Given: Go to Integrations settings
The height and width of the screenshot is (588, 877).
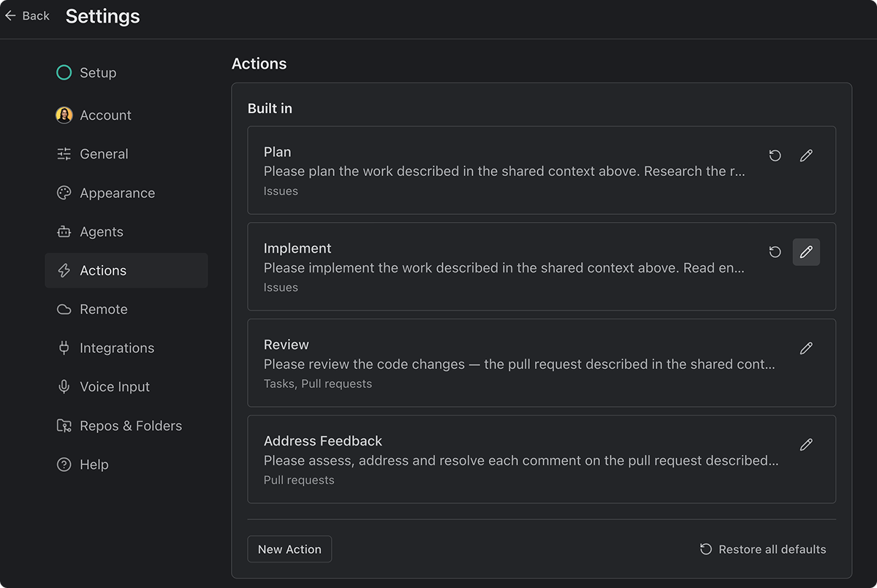Looking at the screenshot, I should [126, 348].
